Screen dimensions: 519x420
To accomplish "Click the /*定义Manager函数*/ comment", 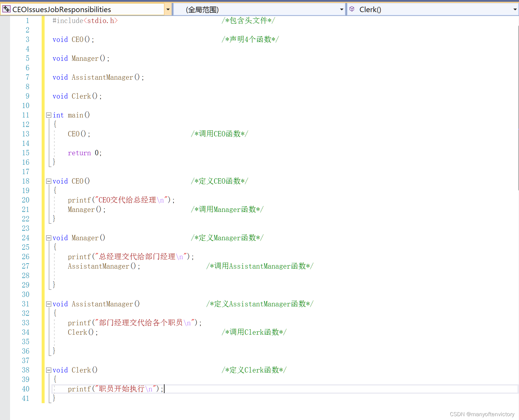I will [227, 238].
